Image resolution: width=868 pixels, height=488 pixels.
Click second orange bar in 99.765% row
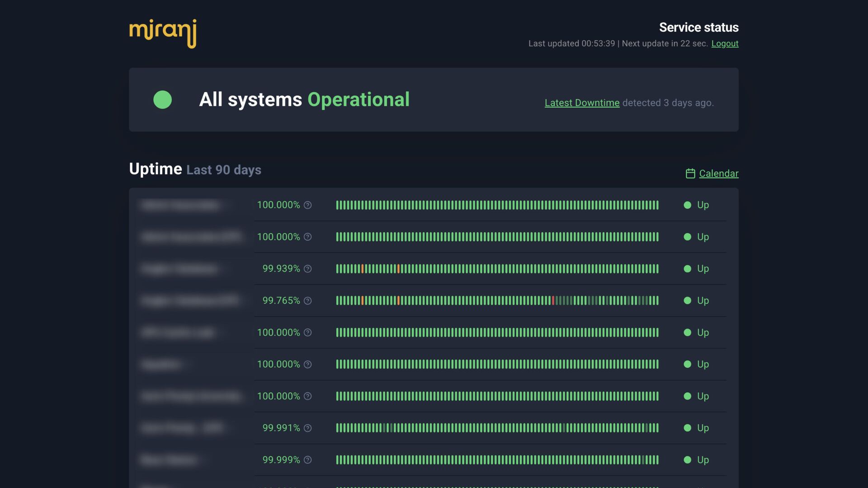(x=398, y=301)
